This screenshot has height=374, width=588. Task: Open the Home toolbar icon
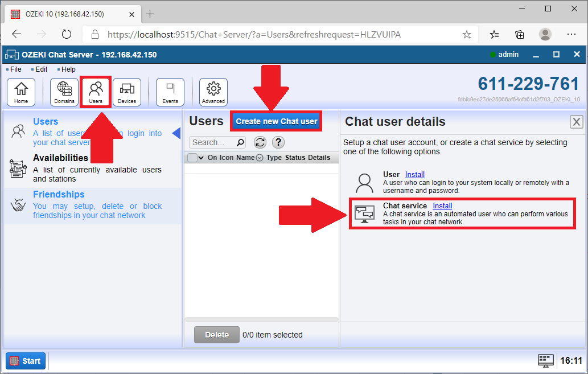pyautogui.click(x=21, y=91)
